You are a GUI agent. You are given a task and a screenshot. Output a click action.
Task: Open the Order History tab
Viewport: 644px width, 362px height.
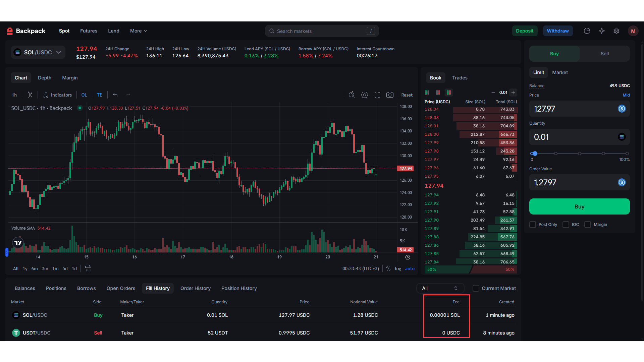point(196,288)
